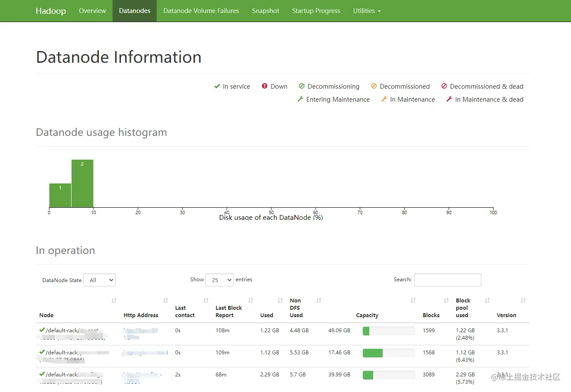Click the 2s Last contact cell
This screenshot has width=571, height=392.
[177, 375]
